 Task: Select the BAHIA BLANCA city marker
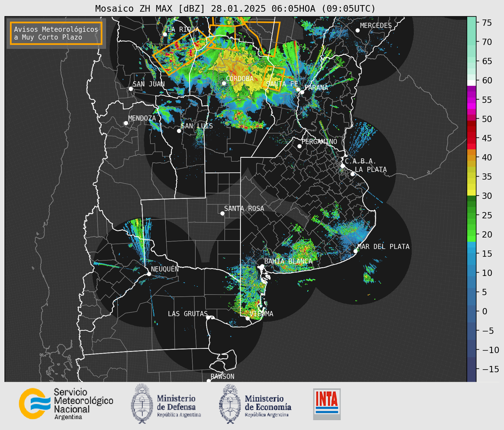coord(262,266)
